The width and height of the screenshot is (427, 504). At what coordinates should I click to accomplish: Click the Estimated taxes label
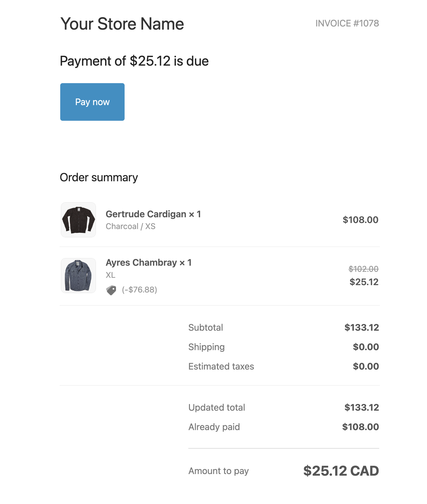(221, 366)
